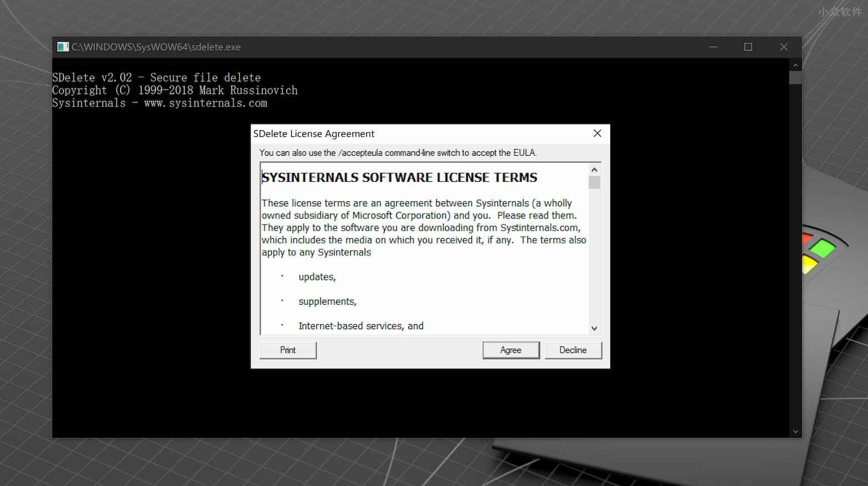Minimize the sdelete.exe console window
The width and height of the screenshot is (868, 486).
coord(714,47)
